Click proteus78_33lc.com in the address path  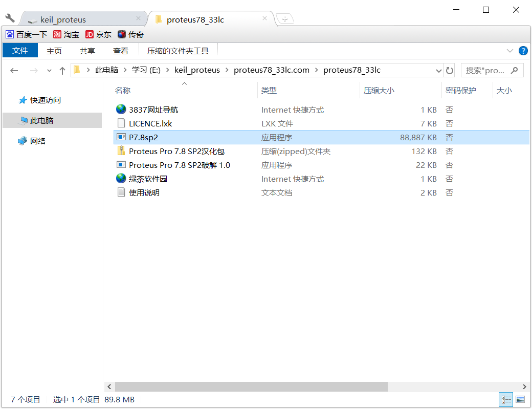[272, 70]
